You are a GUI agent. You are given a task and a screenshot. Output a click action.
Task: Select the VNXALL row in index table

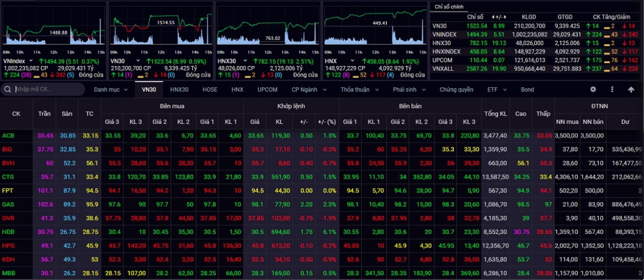536,69
